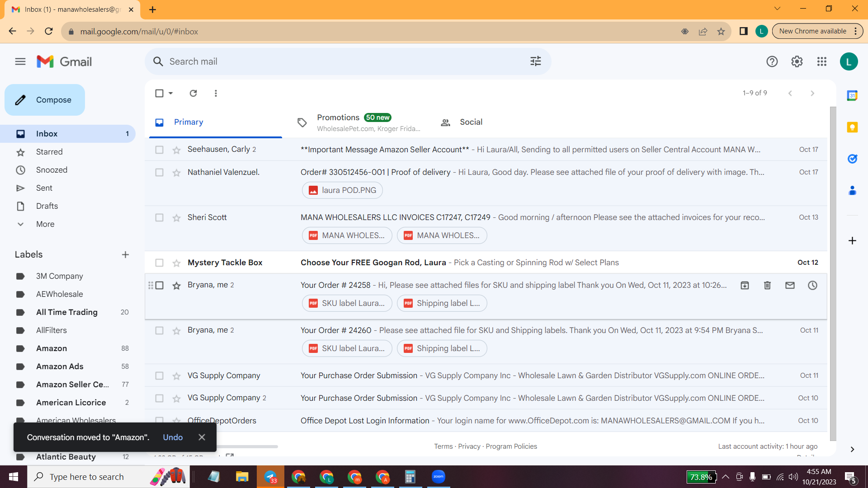
Task: Get add-ons plus icon in side panel
Action: point(852,240)
